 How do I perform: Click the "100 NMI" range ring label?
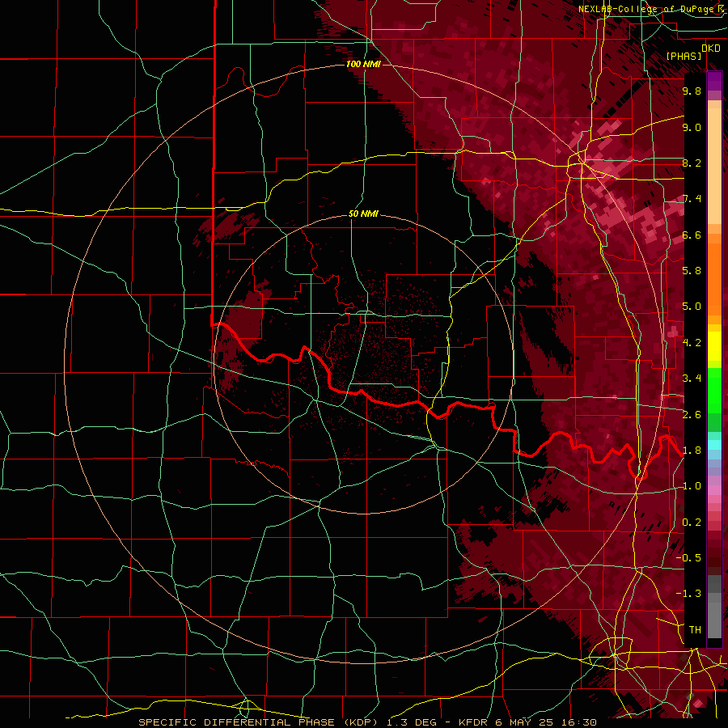coord(363,64)
